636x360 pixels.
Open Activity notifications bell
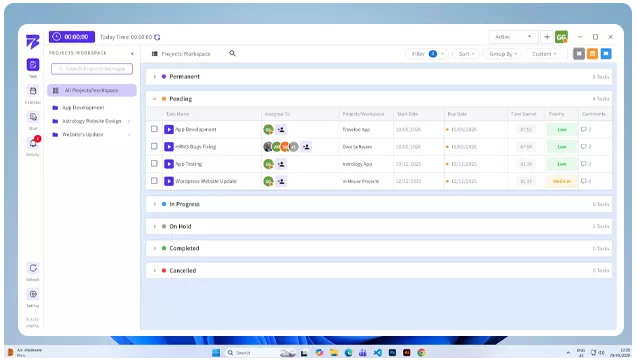tap(33, 143)
